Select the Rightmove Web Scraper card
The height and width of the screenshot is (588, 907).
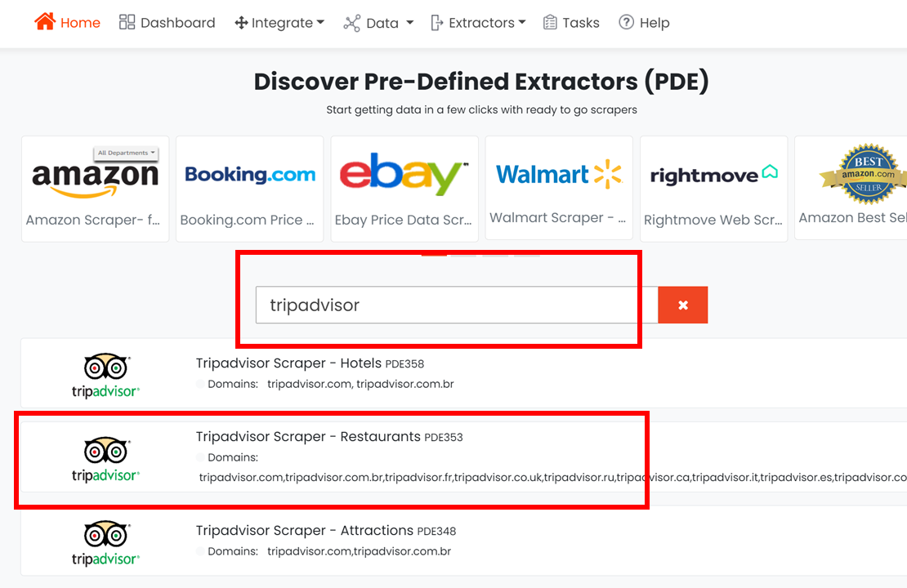[x=714, y=189]
